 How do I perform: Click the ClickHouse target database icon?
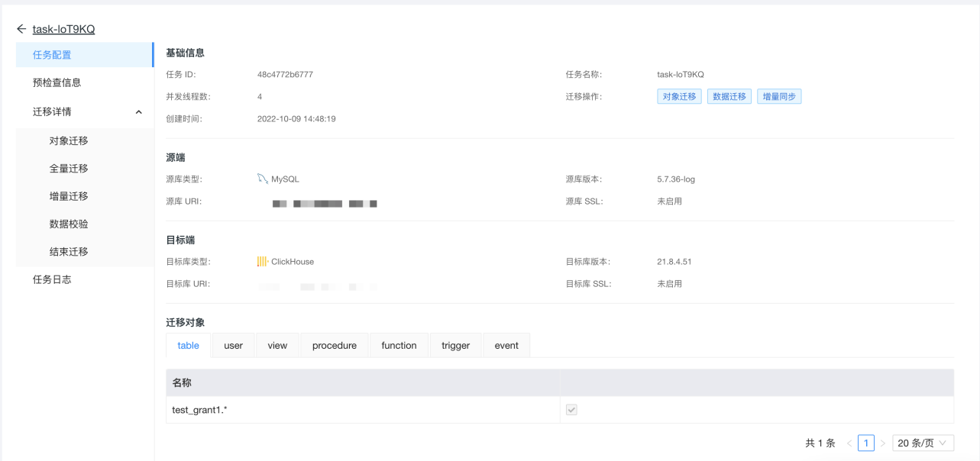tap(263, 261)
